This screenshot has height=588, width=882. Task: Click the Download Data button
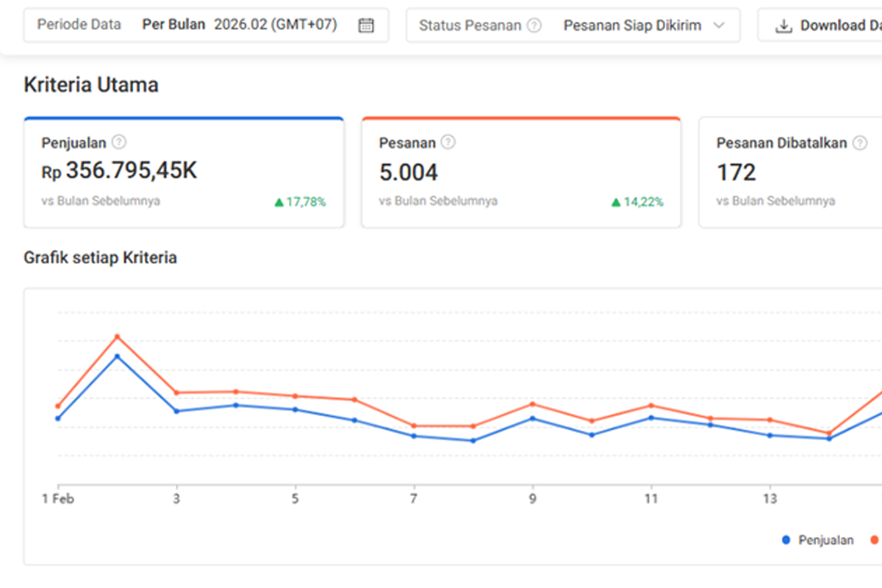[820, 25]
